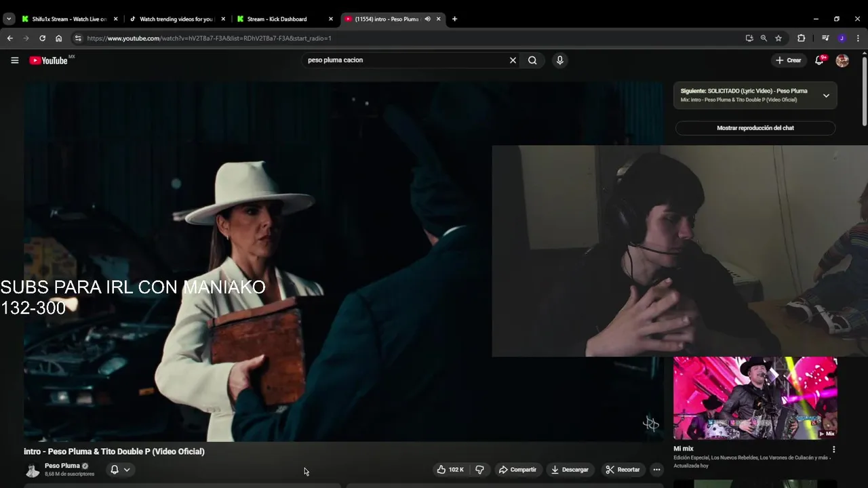Expand the Siguiente playlist panel chevron
This screenshot has height=488, width=868.
point(826,96)
